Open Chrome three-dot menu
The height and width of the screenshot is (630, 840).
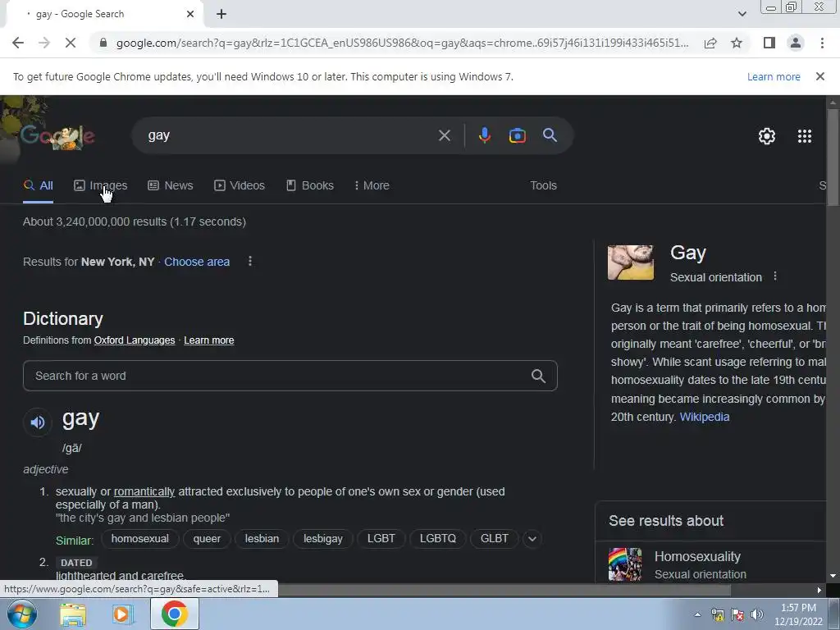822,43
